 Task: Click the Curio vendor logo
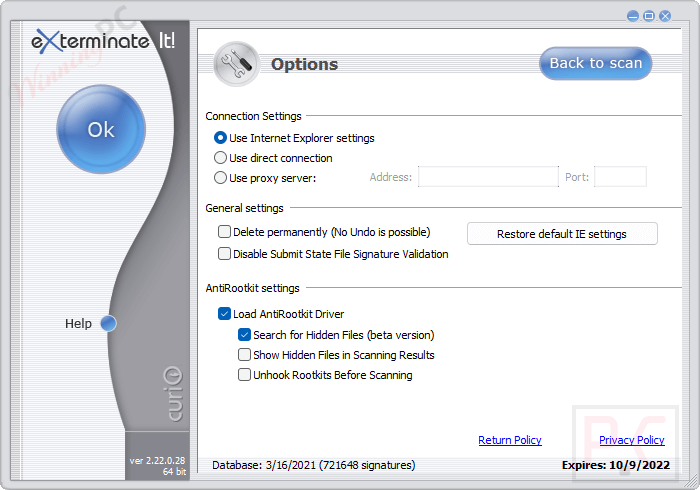click(173, 394)
